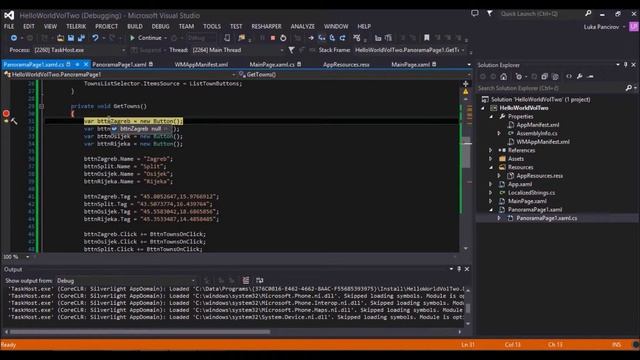Click the Step Over icon
Viewport: 640px width, 360px height.
pos(332,38)
